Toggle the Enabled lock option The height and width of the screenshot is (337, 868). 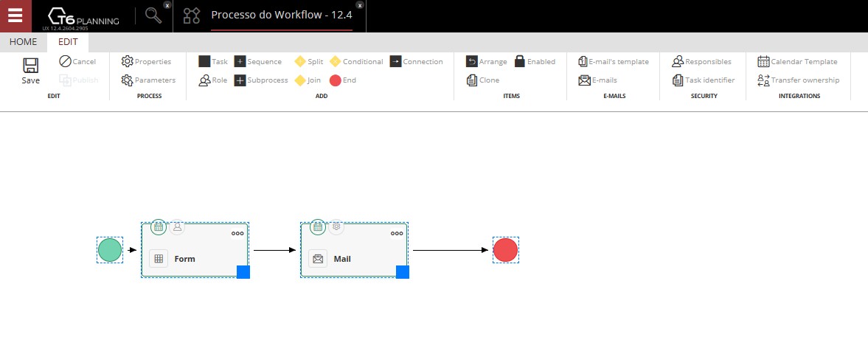coord(535,61)
